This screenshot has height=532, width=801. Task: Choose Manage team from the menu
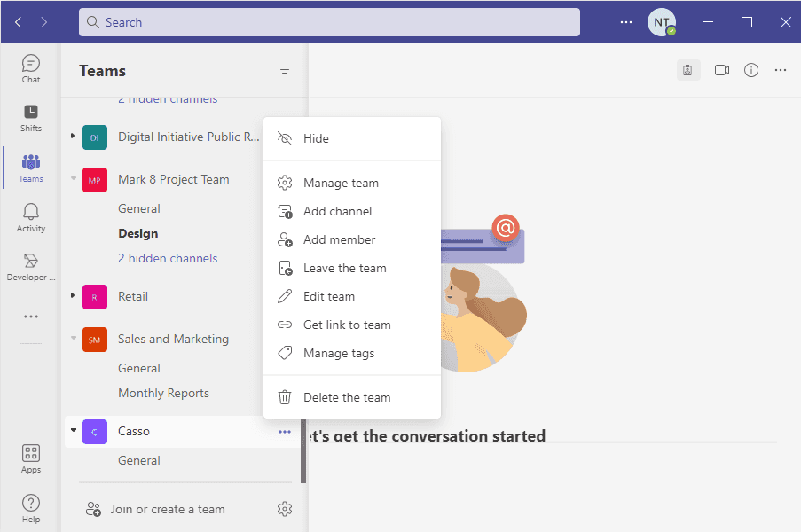click(x=352, y=183)
